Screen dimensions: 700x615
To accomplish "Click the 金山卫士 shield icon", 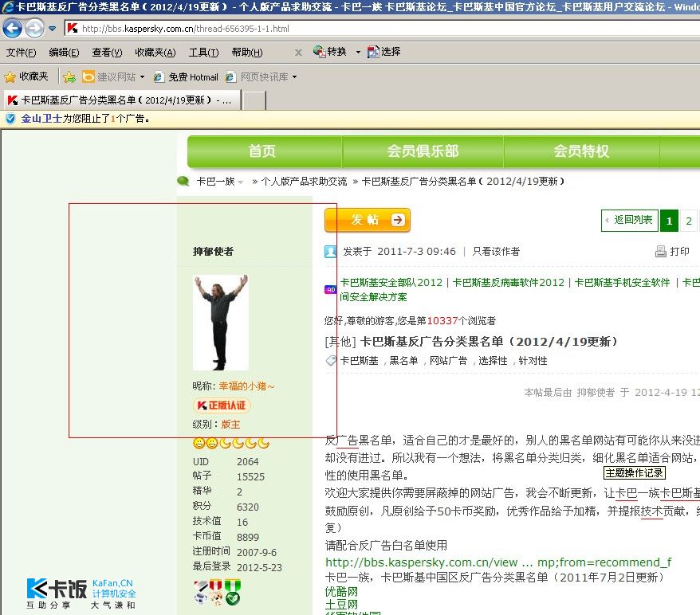I will pos(10,119).
